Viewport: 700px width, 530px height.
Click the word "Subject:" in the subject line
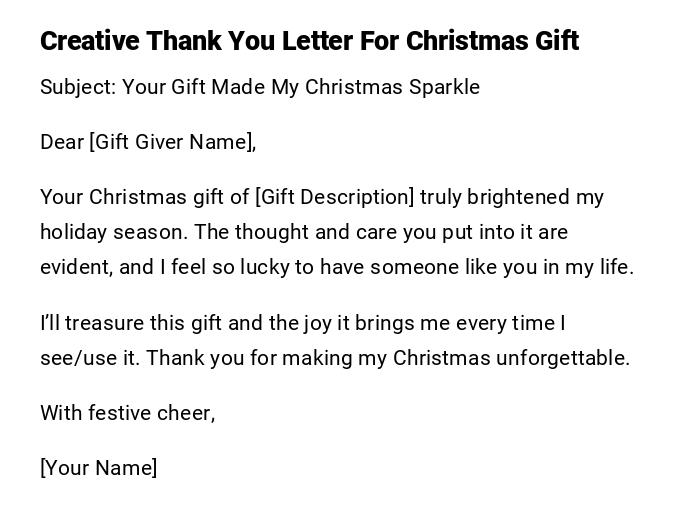pyautogui.click(x=78, y=87)
